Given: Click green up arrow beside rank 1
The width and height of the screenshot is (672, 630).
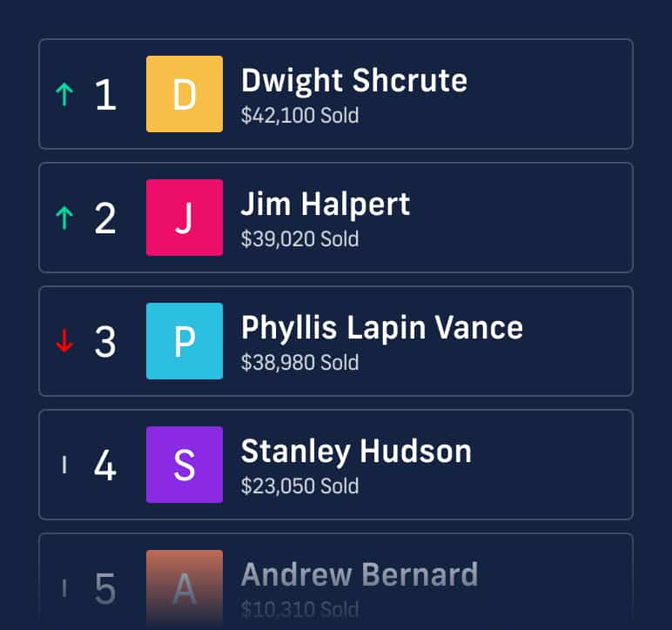Looking at the screenshot, I should pos(64,94).
